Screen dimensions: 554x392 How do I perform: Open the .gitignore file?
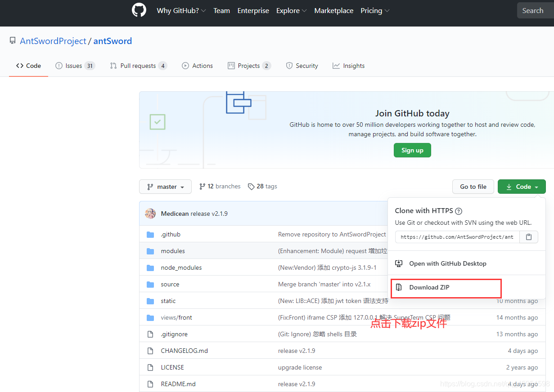pyautogui.click(x=174, y=334)
